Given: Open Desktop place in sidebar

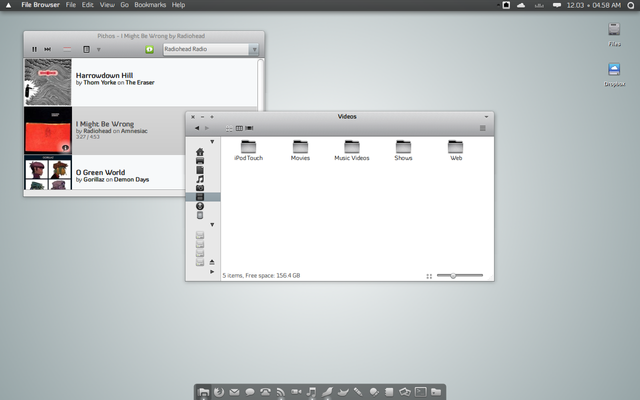Looking at the screenshot, I should tap(200, 161).
